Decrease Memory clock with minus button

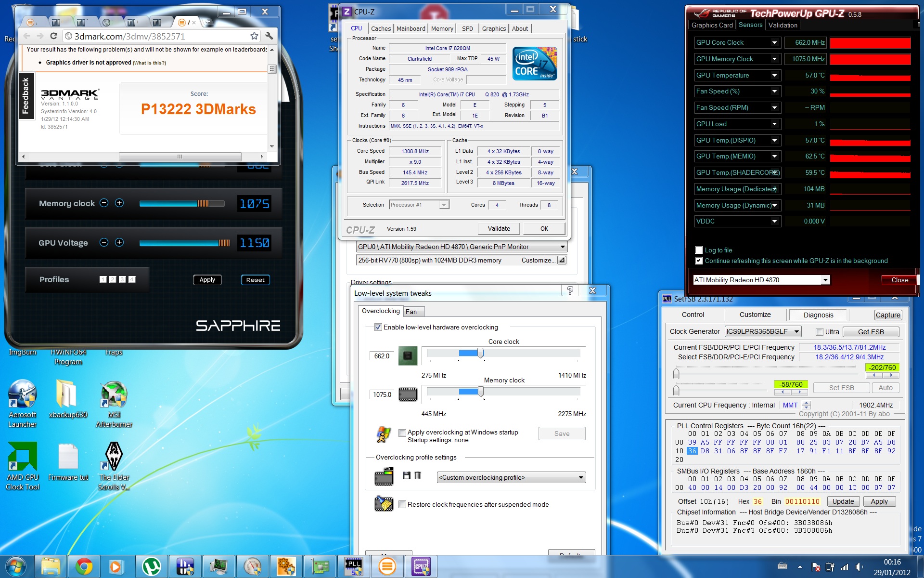point(104,203)
